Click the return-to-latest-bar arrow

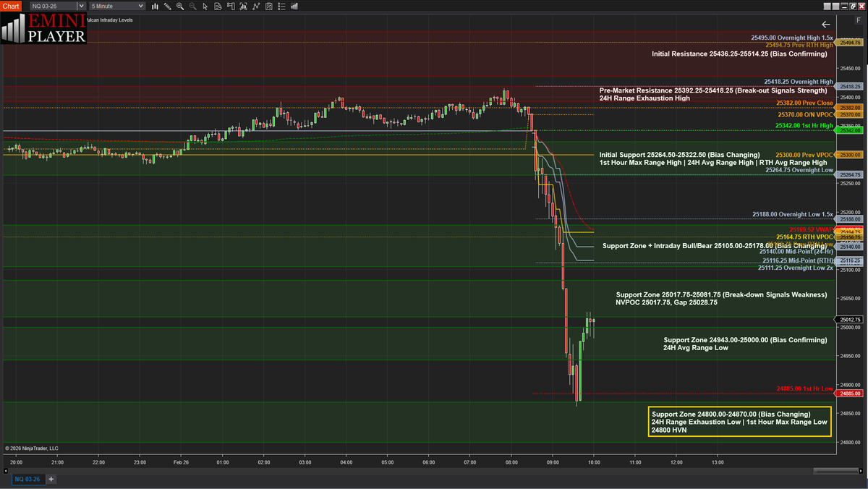coord(825,24)
